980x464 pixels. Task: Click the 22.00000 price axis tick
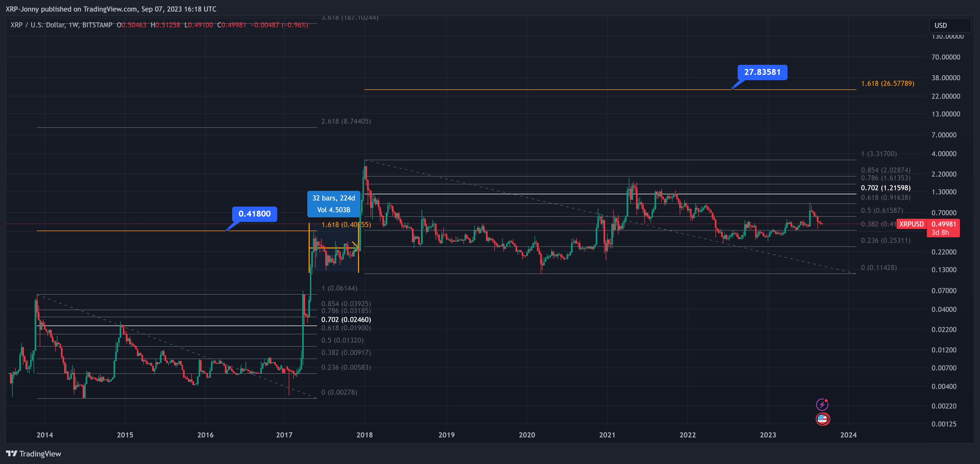(946, 96)
